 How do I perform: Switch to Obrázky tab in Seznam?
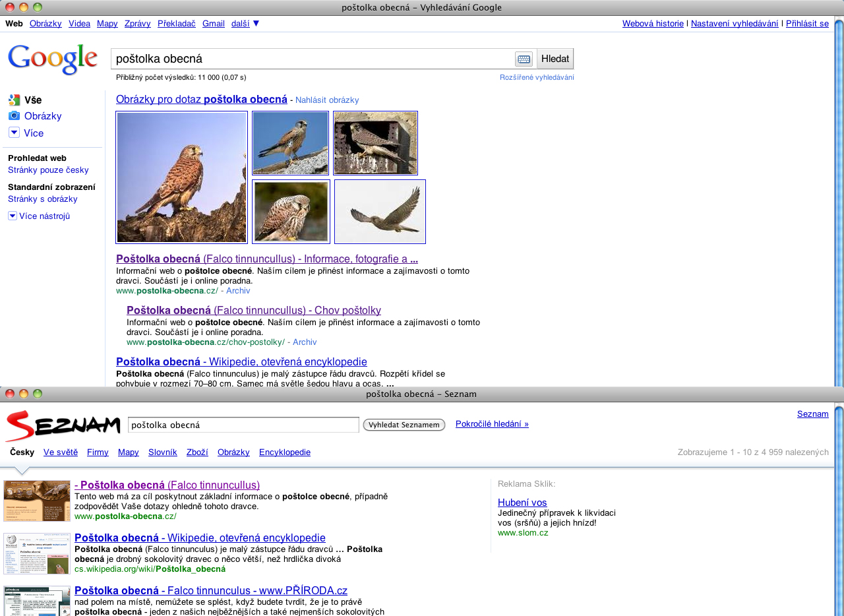(233, 452)
